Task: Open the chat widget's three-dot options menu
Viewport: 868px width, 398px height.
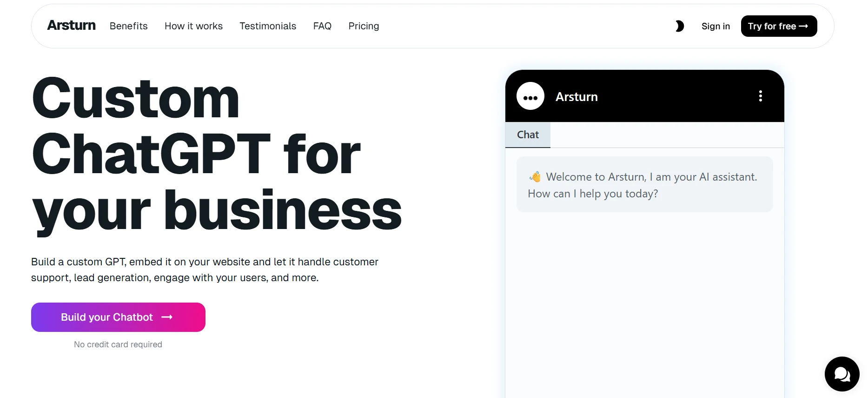Action: point(760,96)
